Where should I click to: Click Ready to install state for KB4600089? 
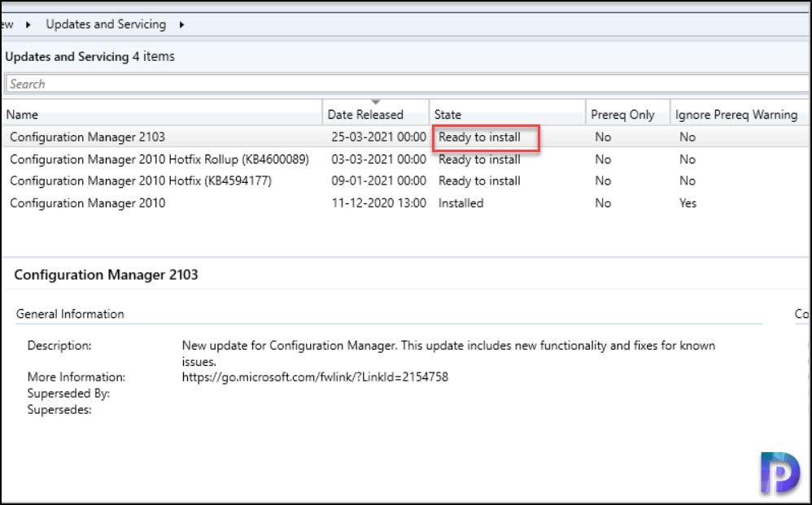click(479, 159)
